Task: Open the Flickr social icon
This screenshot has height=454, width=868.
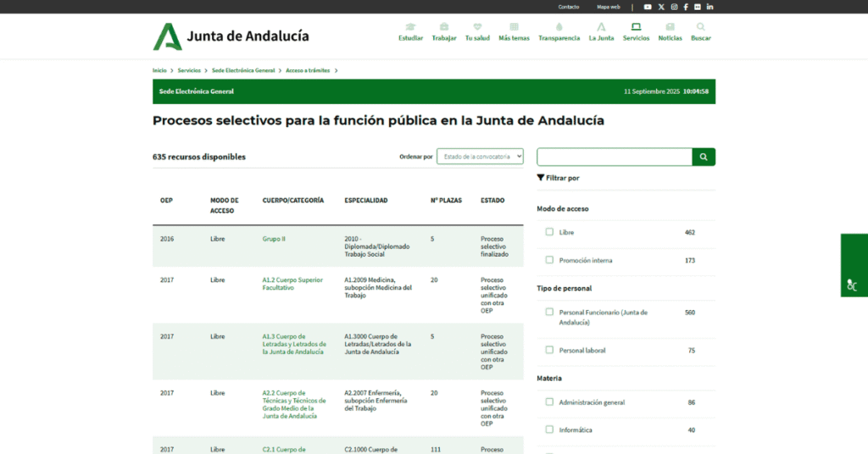Action: click(698, 7)
